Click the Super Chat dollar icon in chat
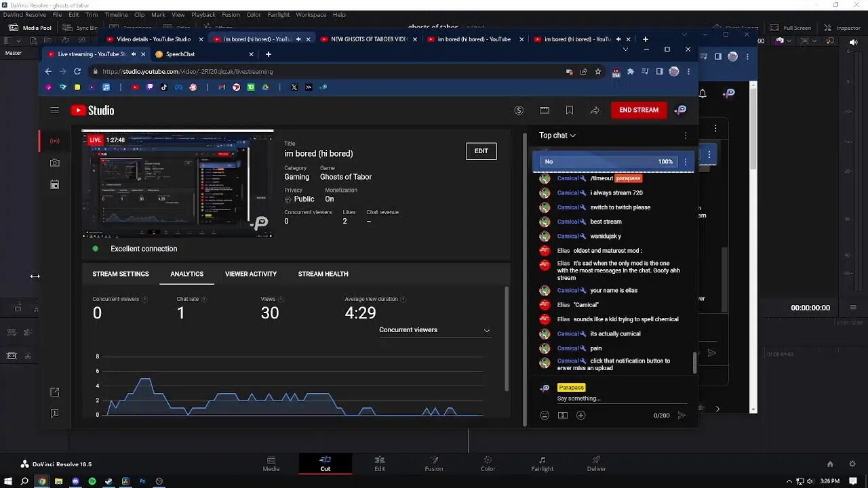Image resolution: width=868 pixels, height=488 pixels. click(x=563, y=415)
